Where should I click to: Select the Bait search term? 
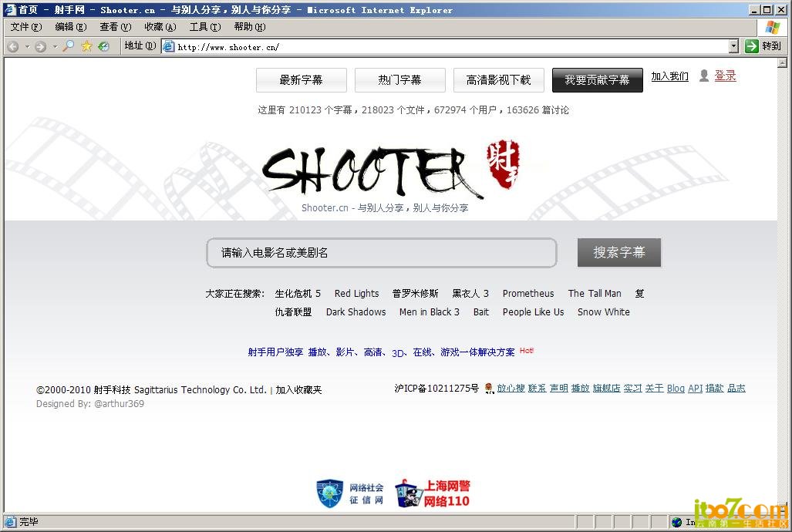click(481, 312)
